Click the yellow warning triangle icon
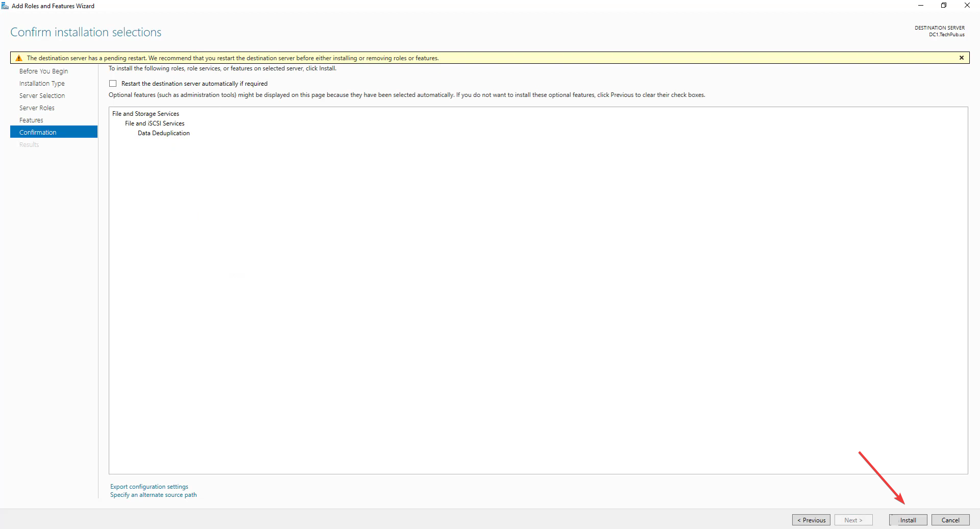 19,58
